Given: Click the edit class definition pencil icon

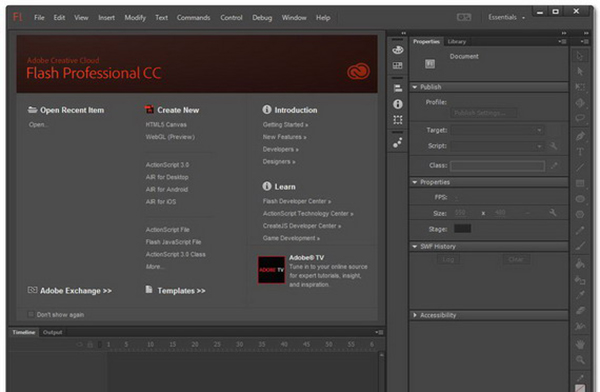Looking at the screenshot, I should pyautogui.click(x=554, y=166).
